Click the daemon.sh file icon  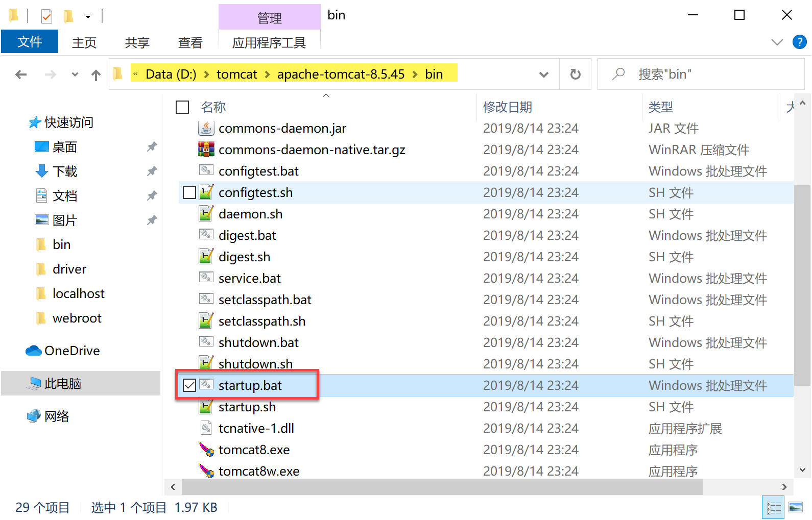click(x=206, y=214)
